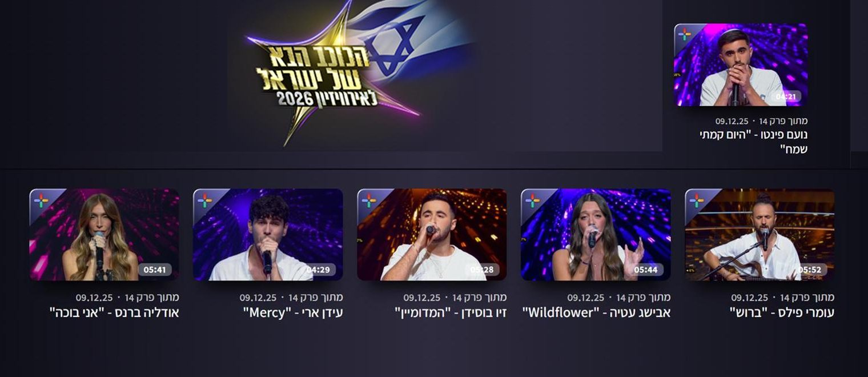Open the title link 'אודליה ברנס - אני בוכה'

pos(114,313)
